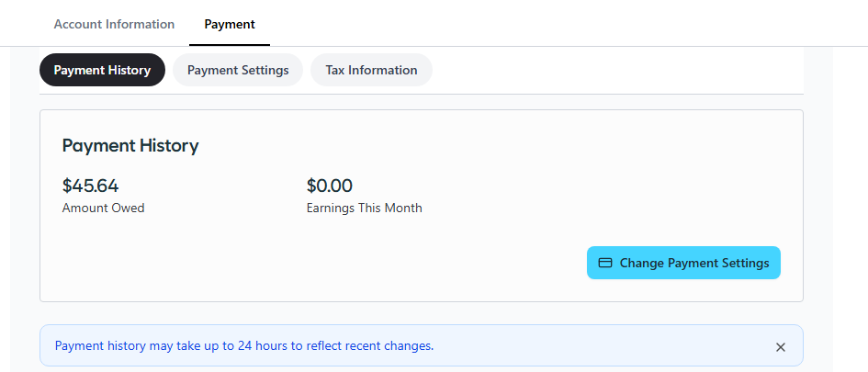The width and height of the screenshot is (868, 372).
Task: Click the underline indicator beneath Payment tab
Action: click(230, 44)
